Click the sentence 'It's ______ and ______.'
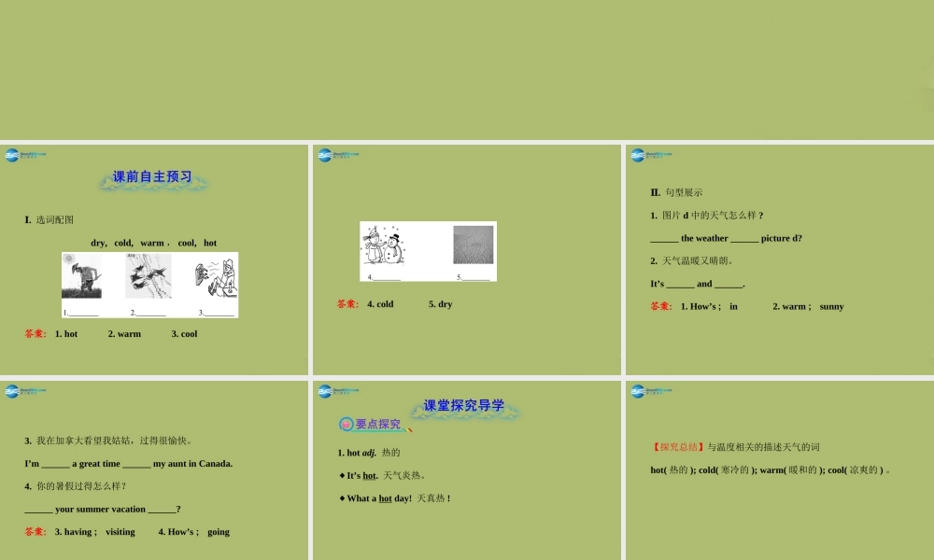934x560 pixels. (698, 284)
